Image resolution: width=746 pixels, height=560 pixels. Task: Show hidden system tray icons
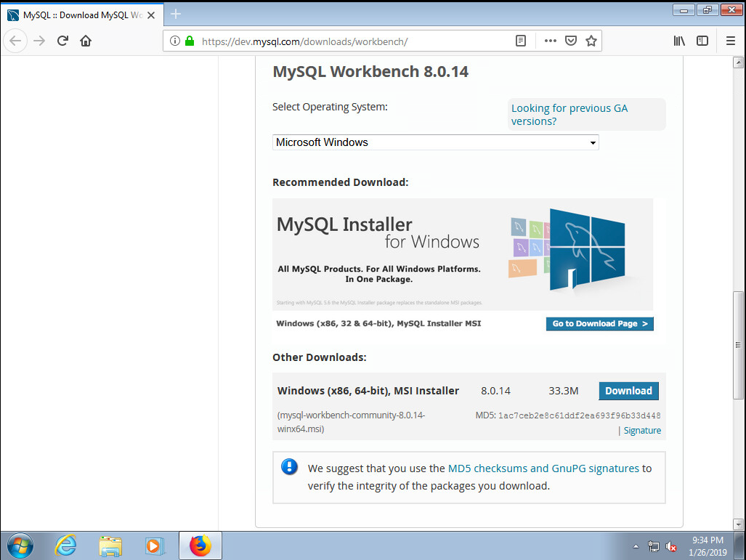(636, 547)
